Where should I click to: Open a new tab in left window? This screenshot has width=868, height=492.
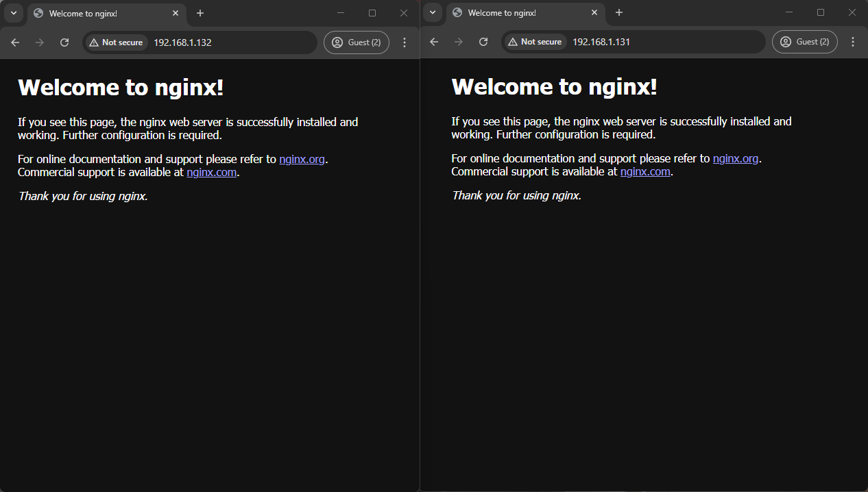200,13
